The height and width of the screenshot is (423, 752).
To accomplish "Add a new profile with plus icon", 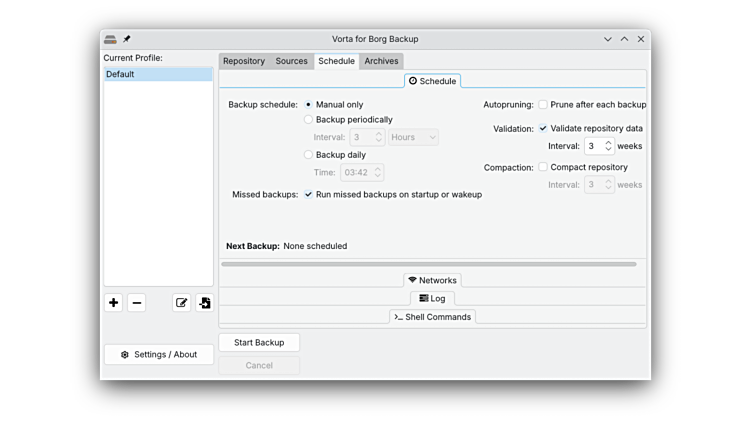I will click(x=114, y=303).
